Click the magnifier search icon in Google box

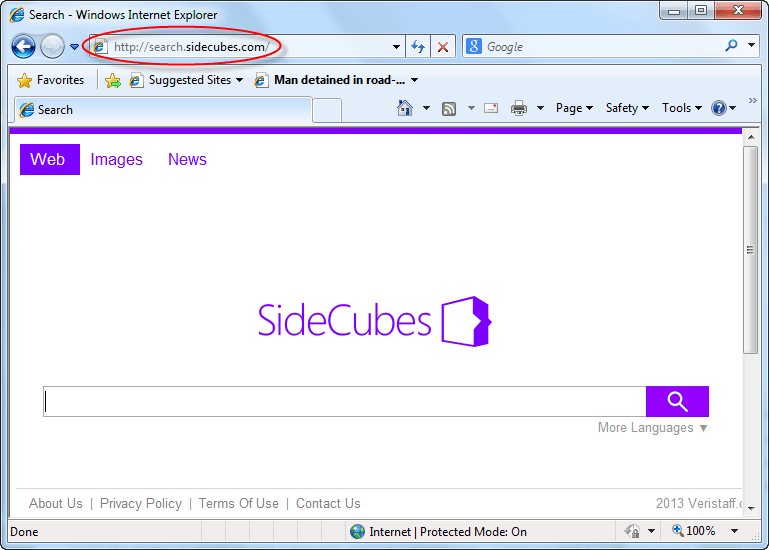click(x=731, y=46)
